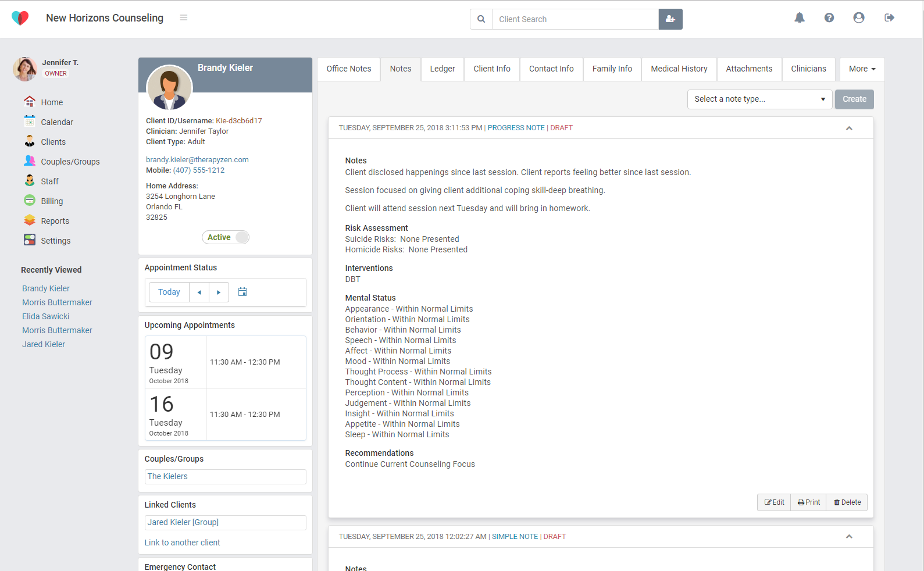
Task: Click the add new client icon button
Action: coord(670,19)
